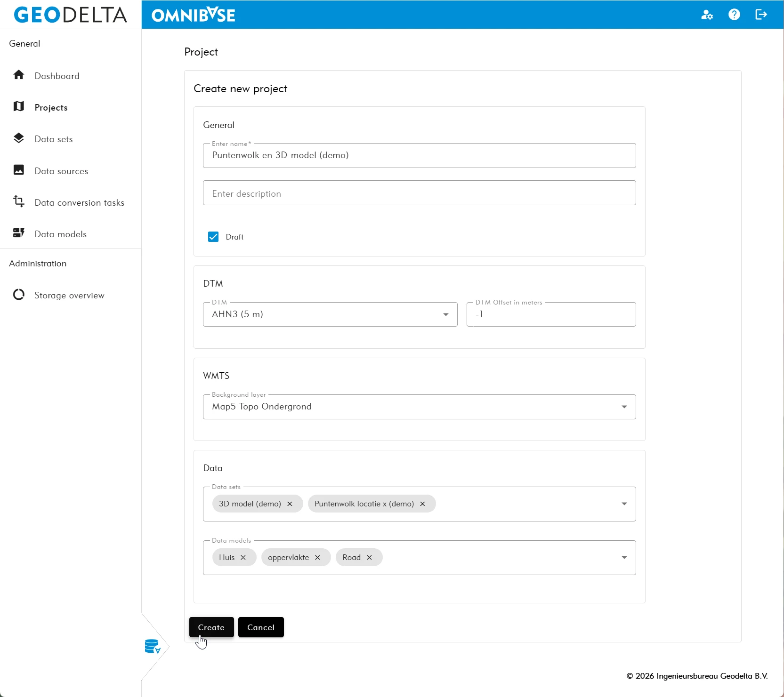This screenshot has height=697, width=784.
Task: Expand the Data models dropdown arrow
Action: pos(624,558)
